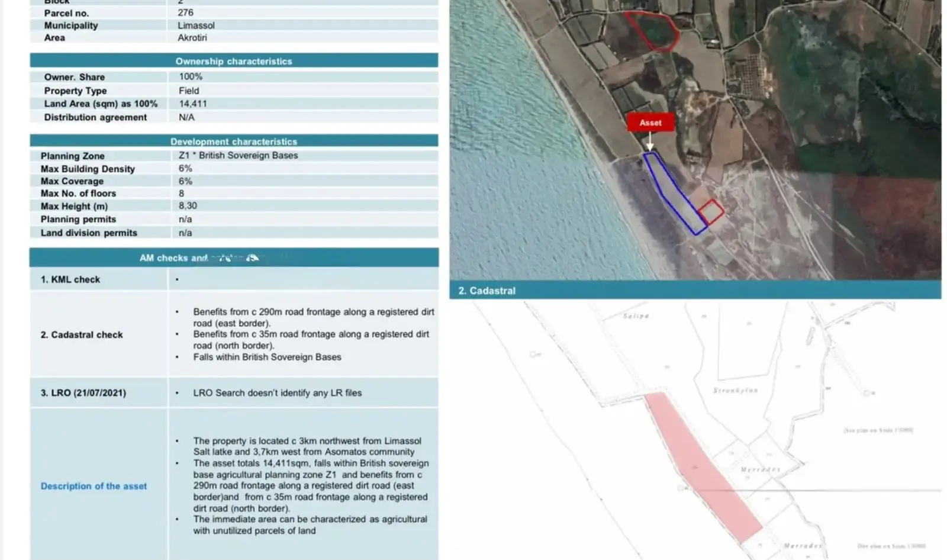This screenshot has height=560, width=947.
Task: Click the Max Height value 8,30
Action: coord(188,205)
